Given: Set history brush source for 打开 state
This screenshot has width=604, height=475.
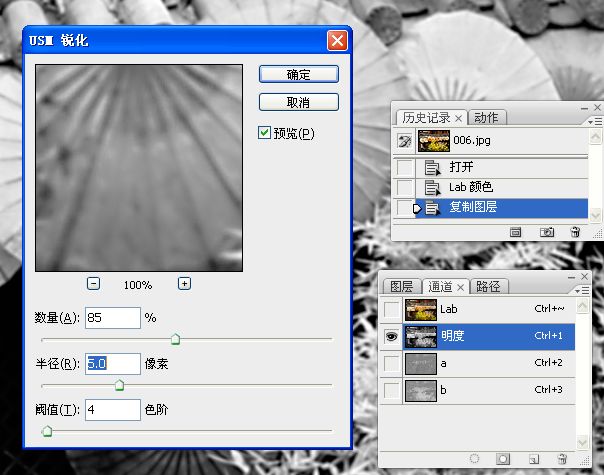Looking at the screenshot, I should (x=404, y=168).
